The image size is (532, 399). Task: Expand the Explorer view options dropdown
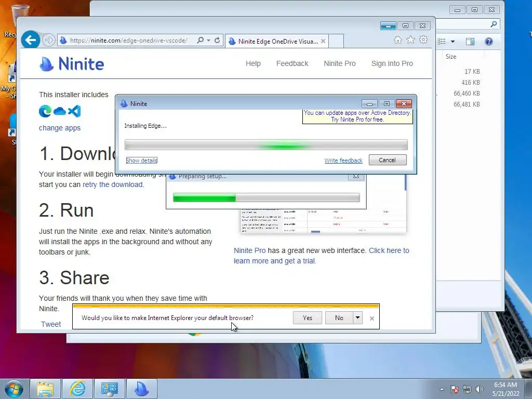click(x=453, y=42)
